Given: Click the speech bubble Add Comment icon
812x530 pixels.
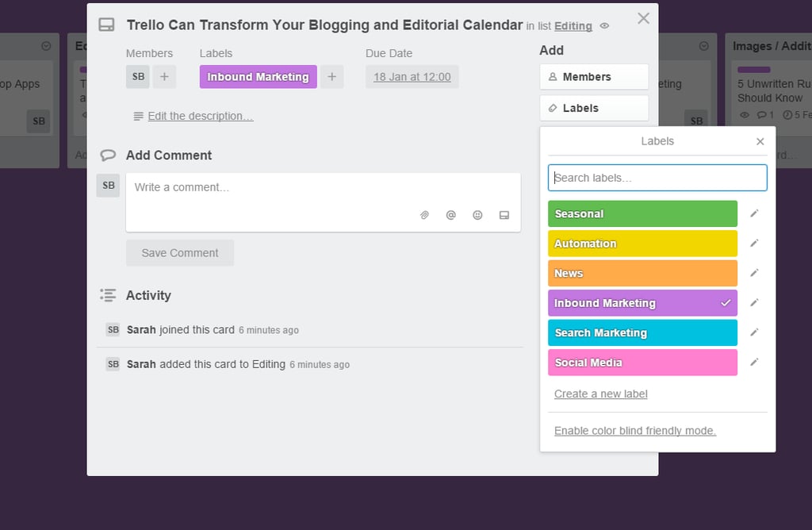Looking at the screenshot, I should (108, 156).
